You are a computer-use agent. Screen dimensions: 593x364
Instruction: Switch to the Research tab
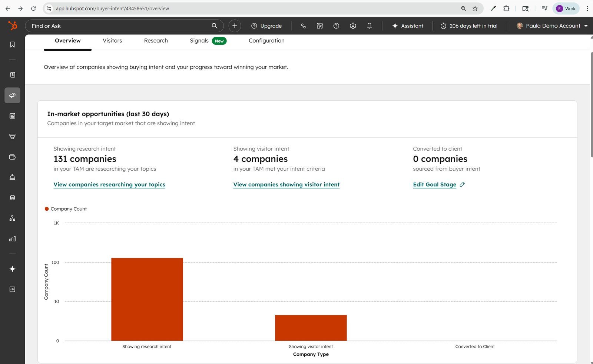pos(156,41)
